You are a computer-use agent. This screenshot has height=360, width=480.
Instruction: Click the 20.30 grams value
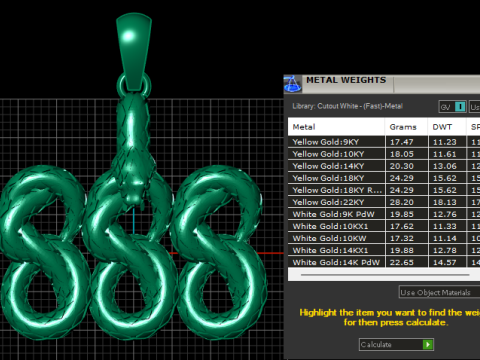tap(402, 166)
